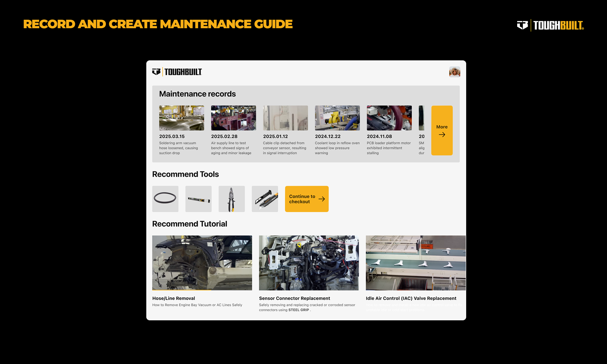The height and width of the screenshot is (364, 607).
Task: Open the 2024.11.08 PCB loader record
Action: click(389, 118)
